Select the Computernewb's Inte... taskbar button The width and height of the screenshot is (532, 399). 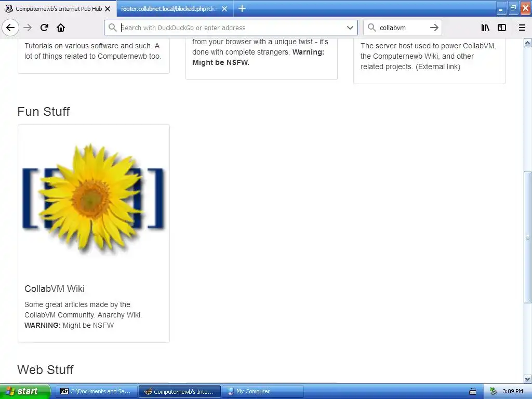(180, 391)
